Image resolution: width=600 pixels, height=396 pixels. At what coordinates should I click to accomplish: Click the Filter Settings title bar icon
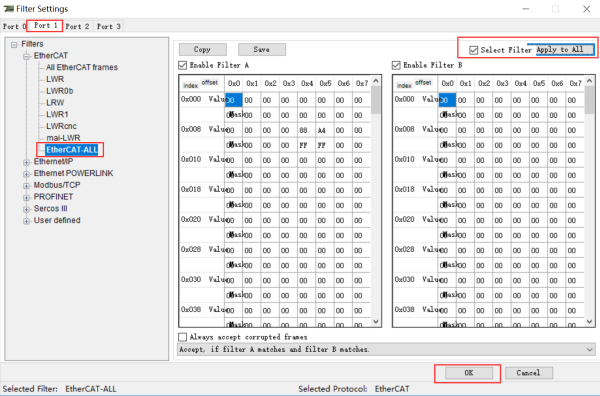tap(8, 8)
